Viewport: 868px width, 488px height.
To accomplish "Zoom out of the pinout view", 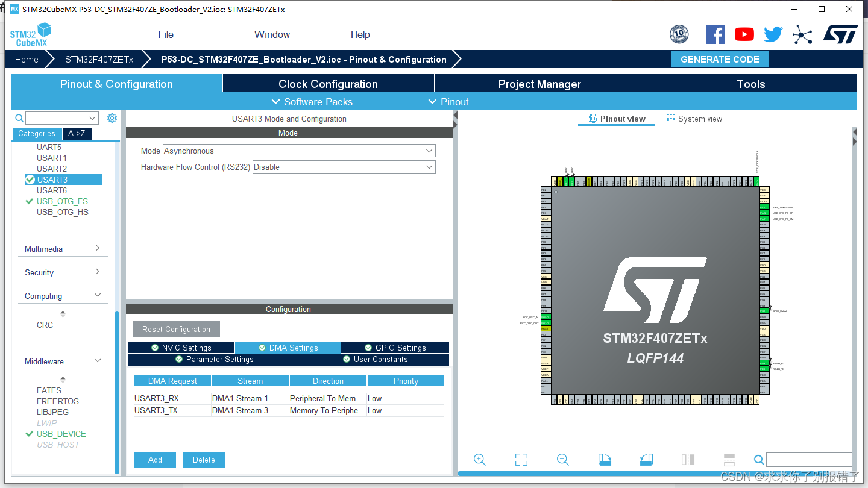I will tap(562, 459).
